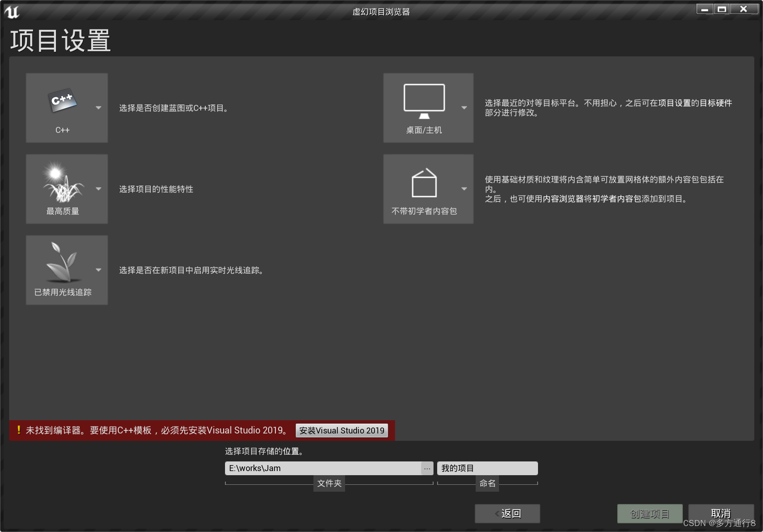
Task: Click the C++ project type icon
Action: [62, 100]
